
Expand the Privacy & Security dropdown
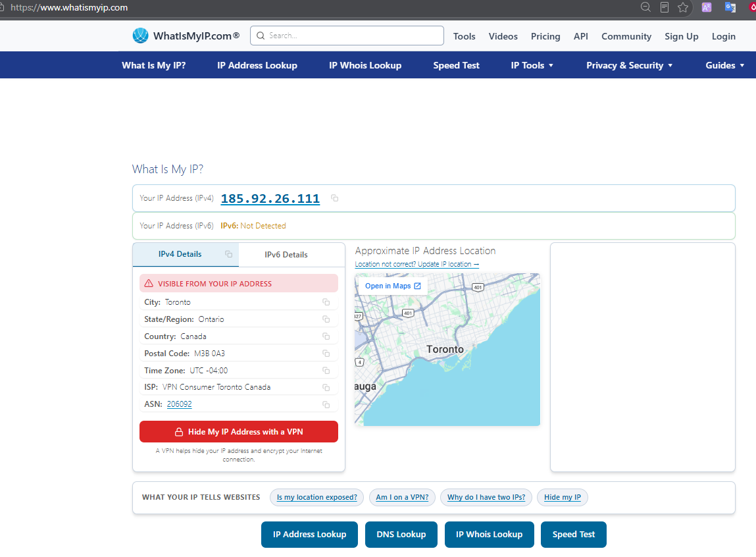click(629, 65)
